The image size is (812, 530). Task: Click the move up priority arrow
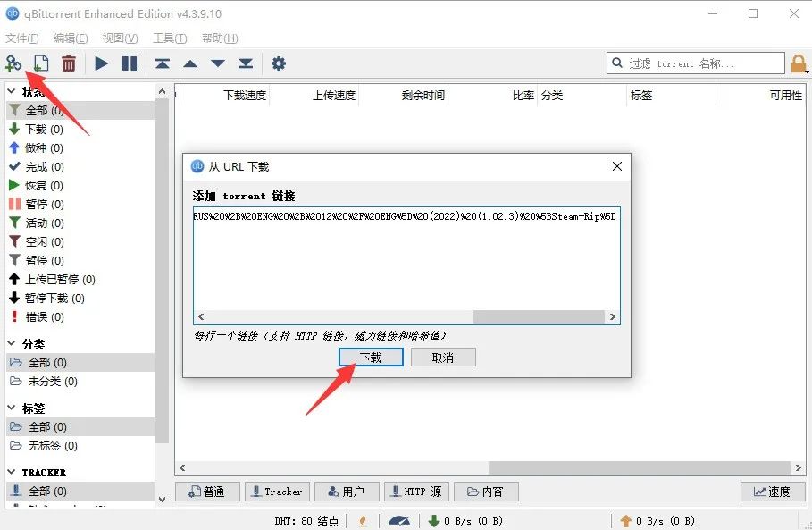tap(189, 63)
